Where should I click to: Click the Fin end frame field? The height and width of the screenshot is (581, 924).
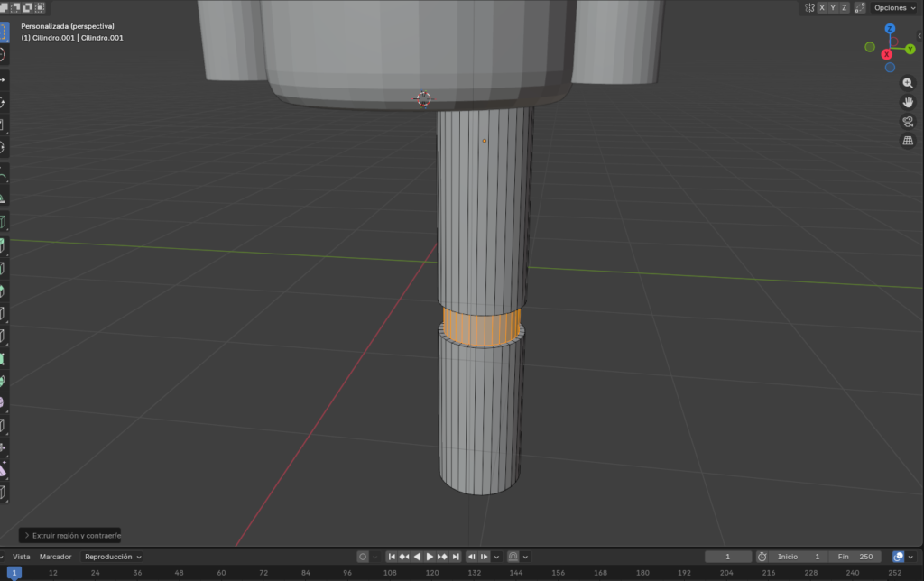click(x=855, y=557)
